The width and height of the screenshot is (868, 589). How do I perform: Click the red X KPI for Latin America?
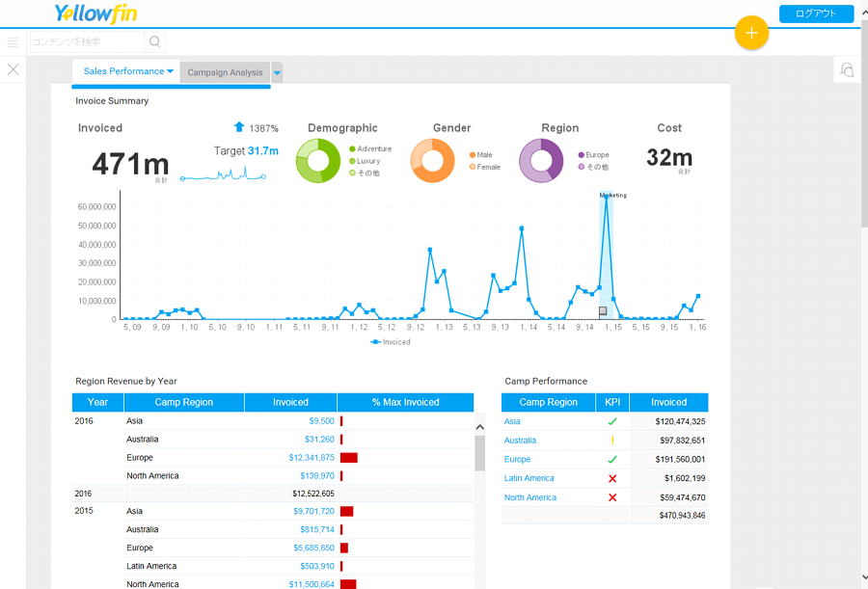click(x=612, y=478)
